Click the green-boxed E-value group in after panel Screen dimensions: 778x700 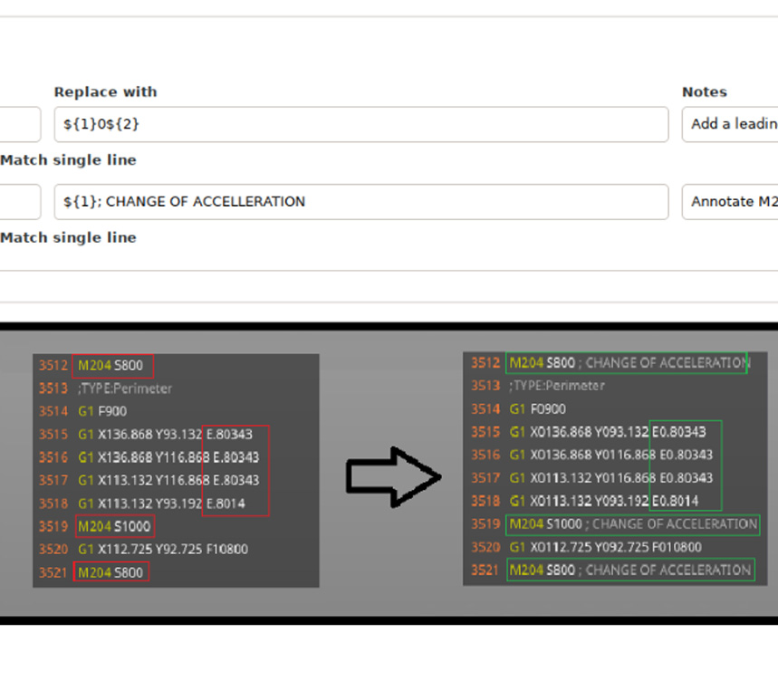click(x=685, y=465)
